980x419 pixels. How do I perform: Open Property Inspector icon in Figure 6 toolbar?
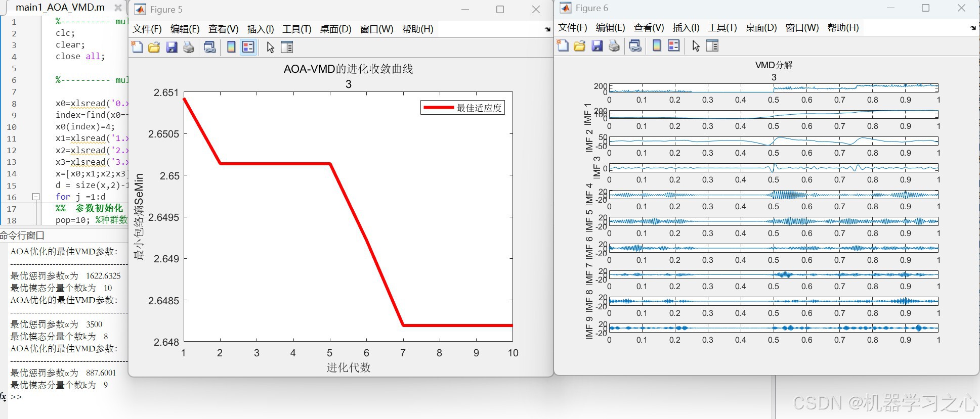point(712,46)
